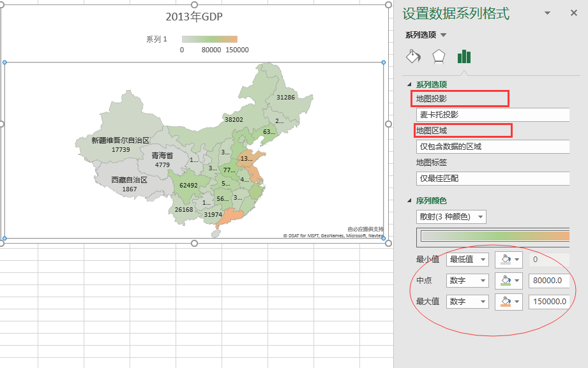Click the series color gradient preview bar
588x368 pixels.
point(495,236)
